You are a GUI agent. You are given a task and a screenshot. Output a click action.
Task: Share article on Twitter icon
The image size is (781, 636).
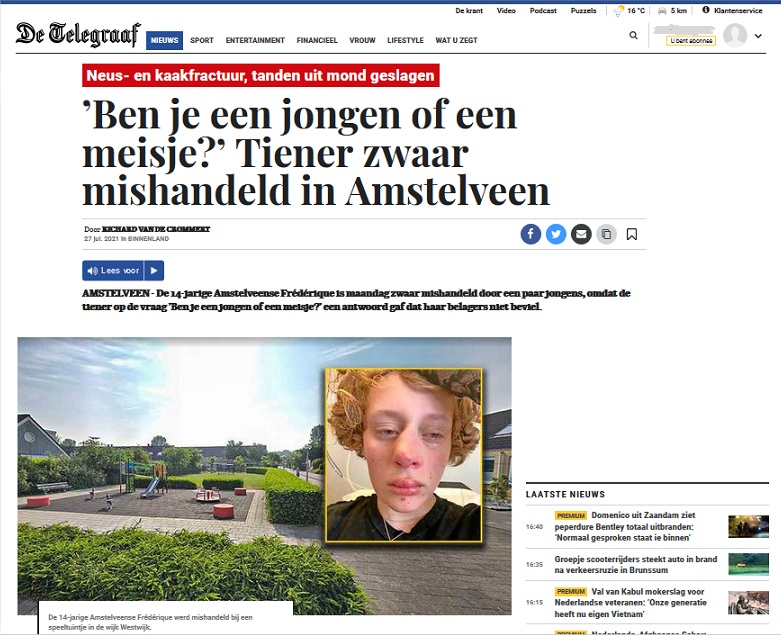tap(556, 234)
